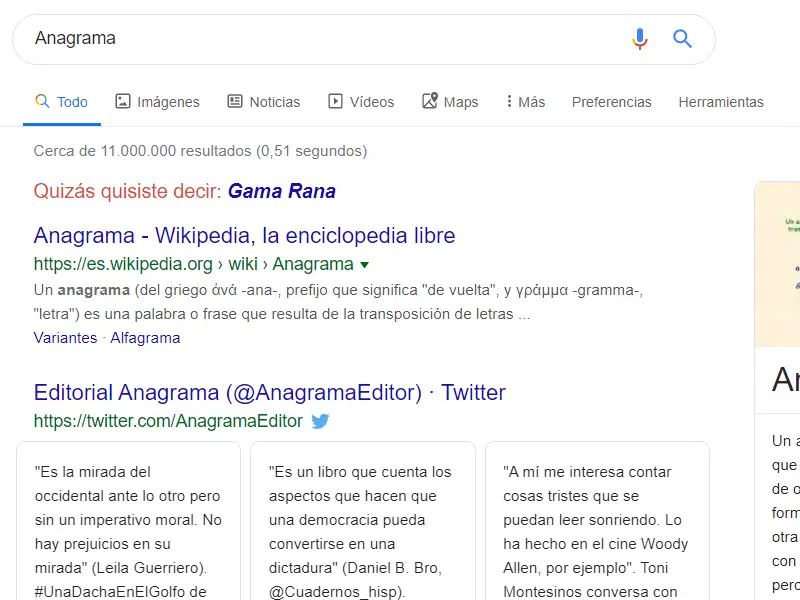800x600 pixels.
Task: Open the Variantes sitelink
Action: tap(65, 338)
